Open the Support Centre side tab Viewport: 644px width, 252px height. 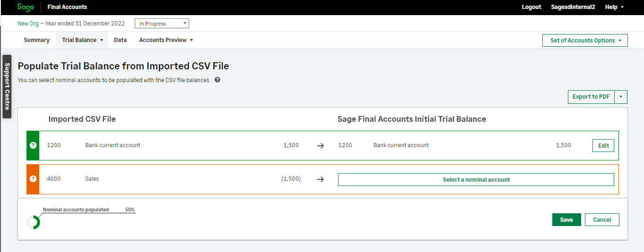tap(7, 86)
